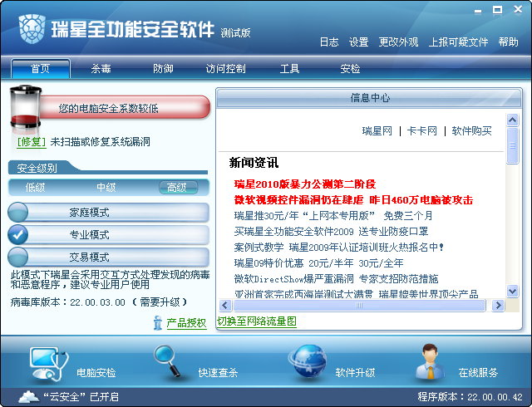
Task: Click the horizontal scroll left arrow
Action: tap(225, 306)
